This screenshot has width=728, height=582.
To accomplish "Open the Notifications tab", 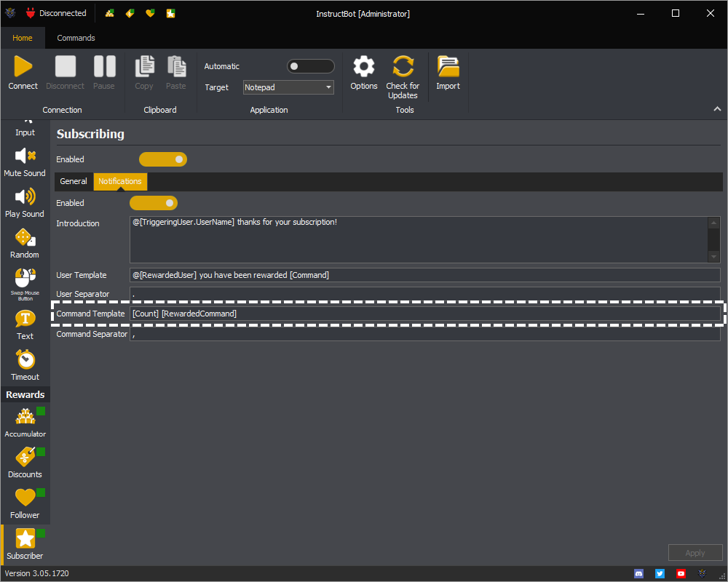I will 120,181.
